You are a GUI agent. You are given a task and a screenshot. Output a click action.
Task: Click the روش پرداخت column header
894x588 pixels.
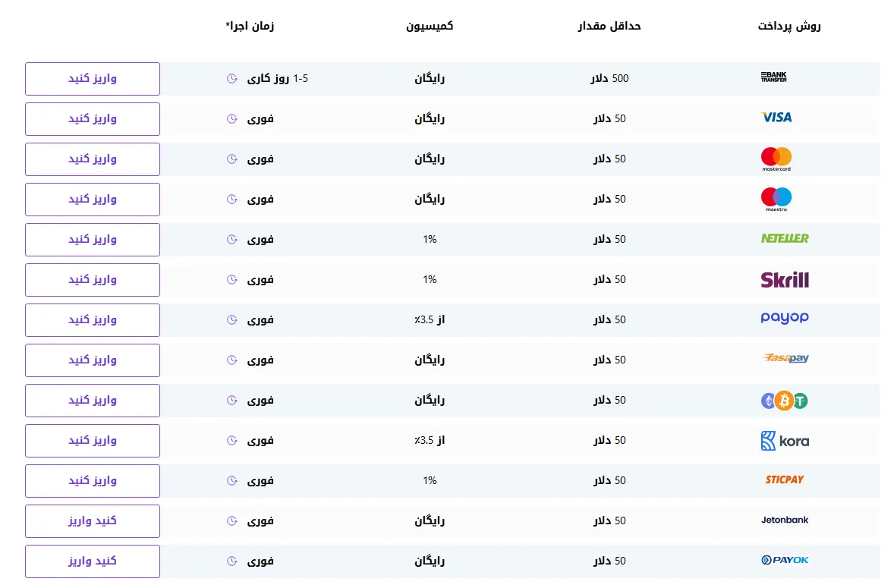click(789, 27)
